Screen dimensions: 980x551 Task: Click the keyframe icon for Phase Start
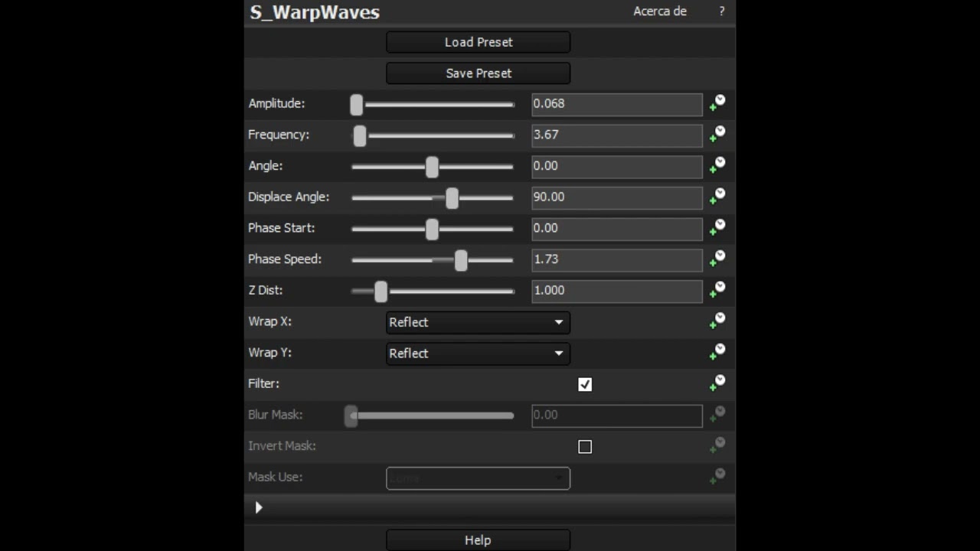tap(717, 228)
